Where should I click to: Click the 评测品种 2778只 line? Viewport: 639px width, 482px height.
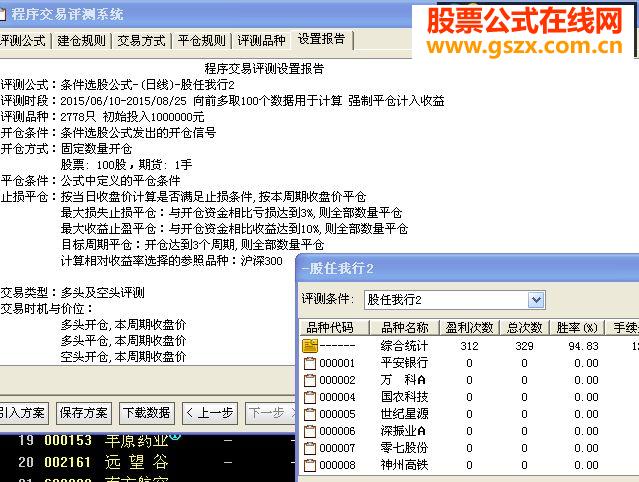point(102,117)
